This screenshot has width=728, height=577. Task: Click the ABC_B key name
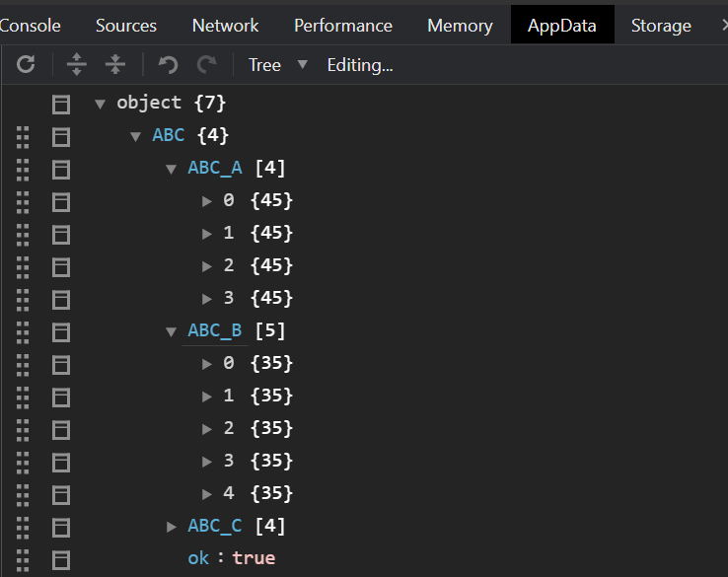tap(214, 330)
